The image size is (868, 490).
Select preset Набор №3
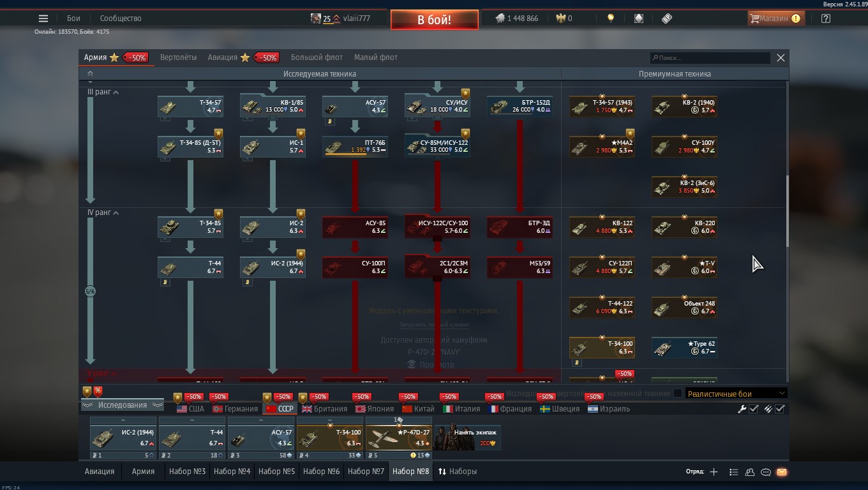pyautogui.click(x=187, y=471)
